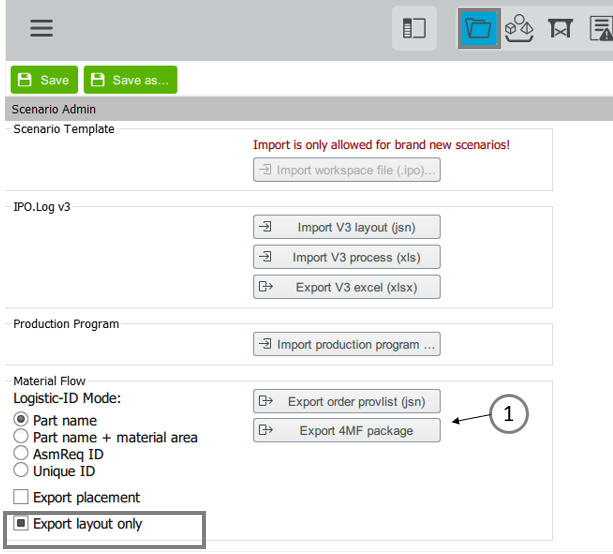Image resolution: width=613 pixels, height=554 pixels.
Task: Open the workstation table icon
Action: click(x=560, y=28)
